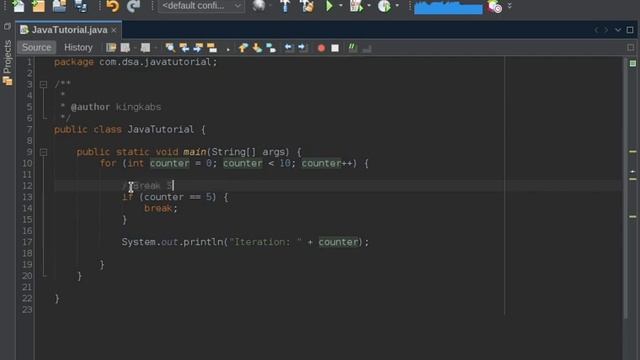This screenshot has width=640, height=360.
Task: Click the Find Selection magnifier icon
Action: (170, 48)
